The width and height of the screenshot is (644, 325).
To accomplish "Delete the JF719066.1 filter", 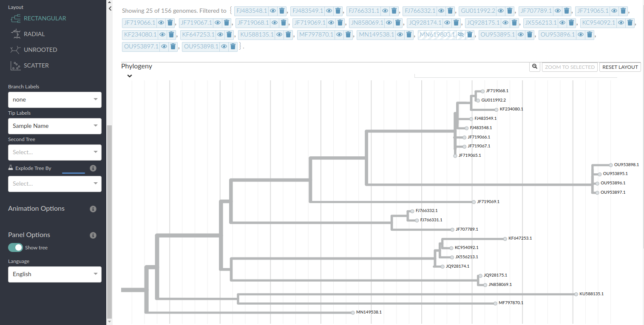I will click(170, 23).
